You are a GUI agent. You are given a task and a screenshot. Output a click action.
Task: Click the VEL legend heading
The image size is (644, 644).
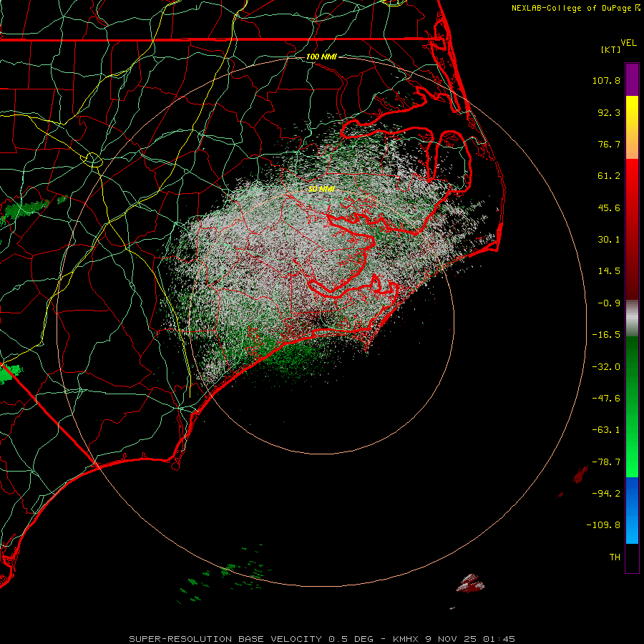(628, 43)
